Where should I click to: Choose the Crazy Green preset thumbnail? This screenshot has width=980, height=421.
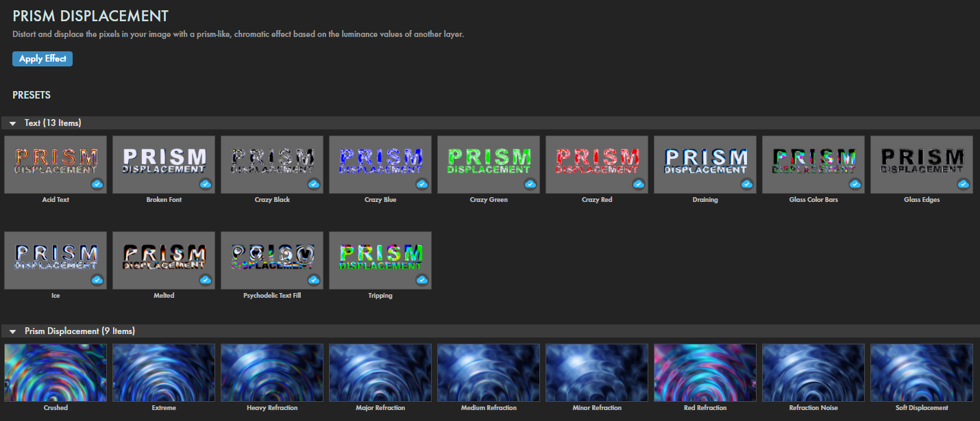click(489, 164)
